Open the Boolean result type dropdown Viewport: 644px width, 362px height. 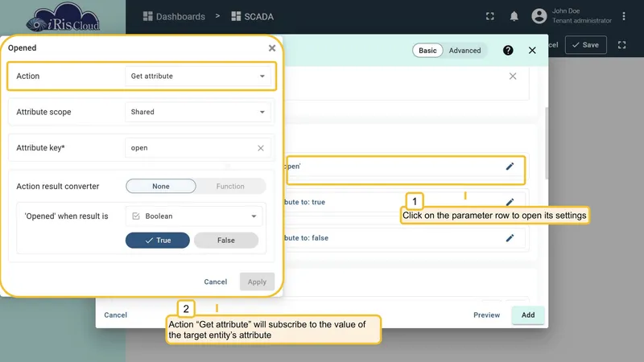(193, 216)
